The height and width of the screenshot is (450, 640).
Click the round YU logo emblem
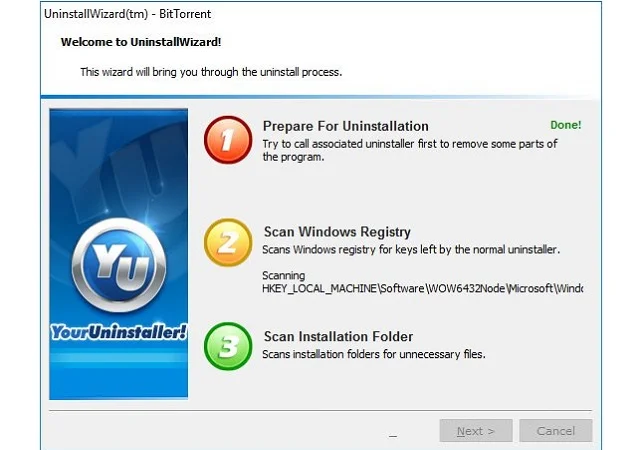pos(119,265)
